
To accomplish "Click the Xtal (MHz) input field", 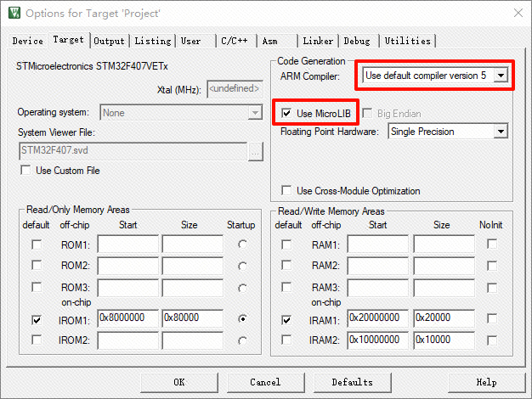I will [x=235, y=88].
